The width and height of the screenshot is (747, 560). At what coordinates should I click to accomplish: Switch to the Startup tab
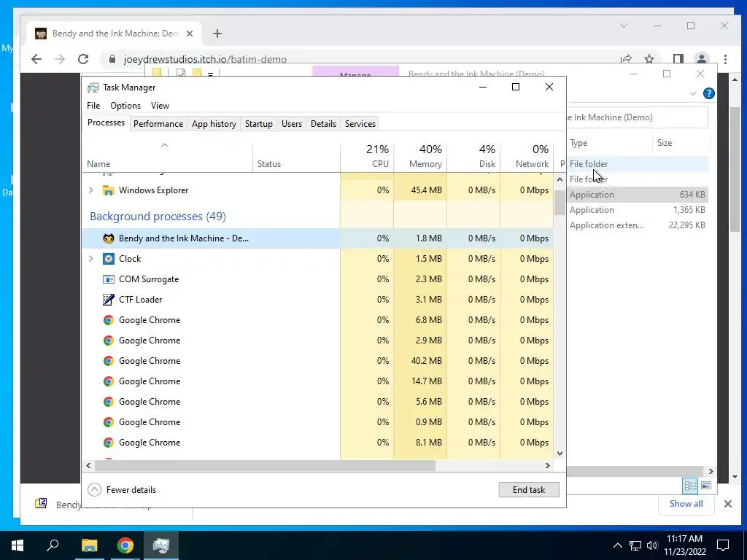(259, 124)
